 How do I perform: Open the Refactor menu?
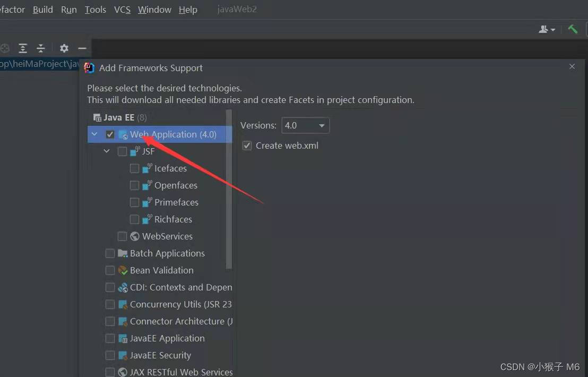coord(12,10)
